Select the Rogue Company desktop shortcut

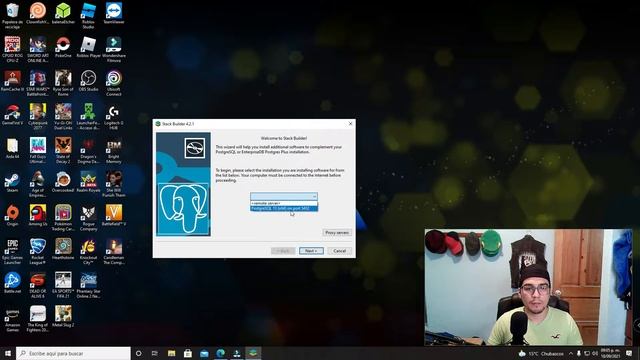89,218
